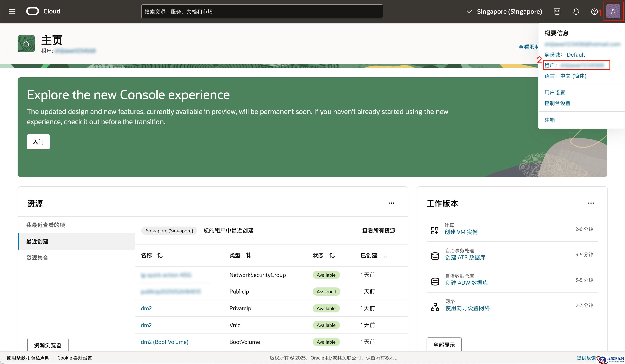Open the resources panel three-dot menu
Screen dimensions: 625x364
tap(391, 203)
